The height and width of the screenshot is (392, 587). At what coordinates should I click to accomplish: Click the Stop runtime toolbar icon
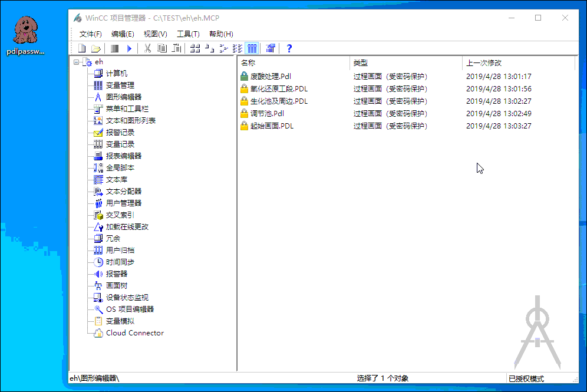point(115,48)
